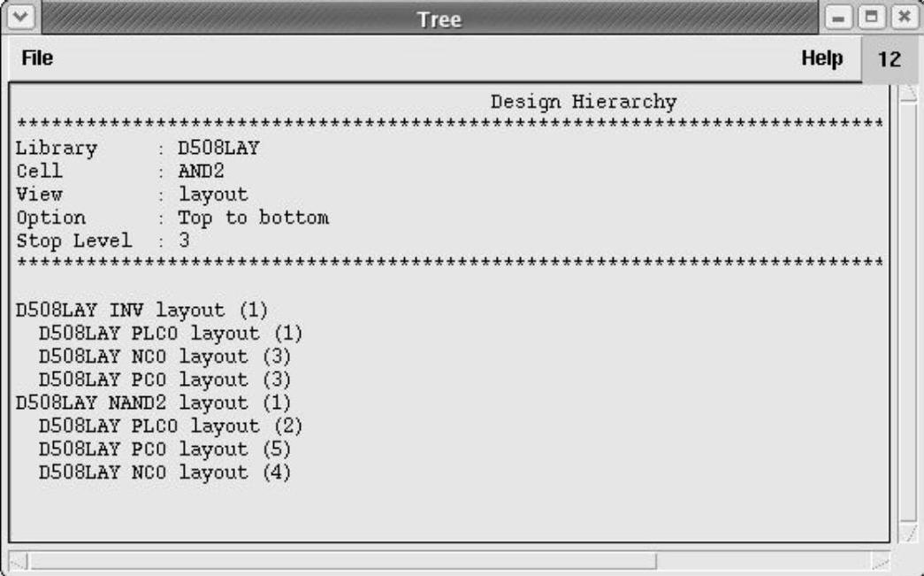Click the vertical scrollbar track

[x=908, y=310]
